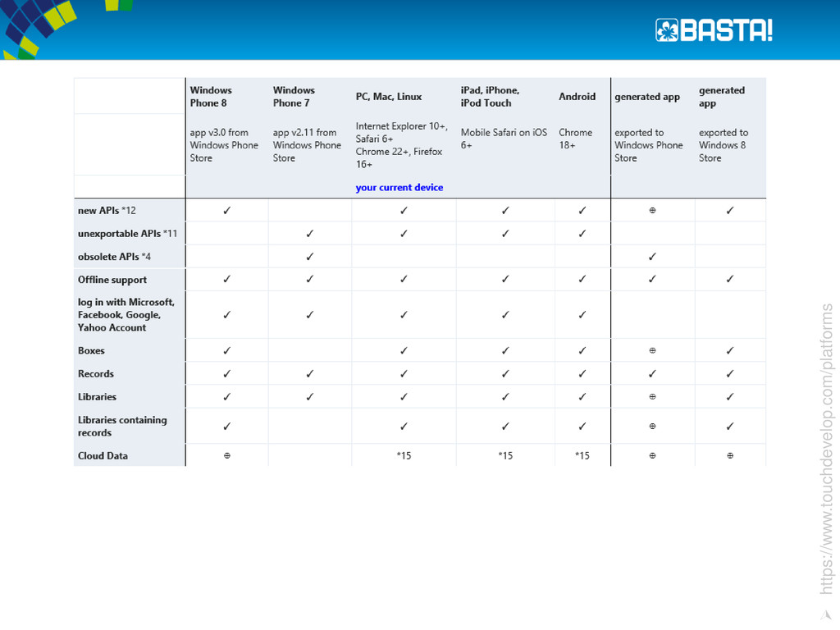Select the 'Cloud Data' row label
The image size is (840, 630).
point(103,456)
